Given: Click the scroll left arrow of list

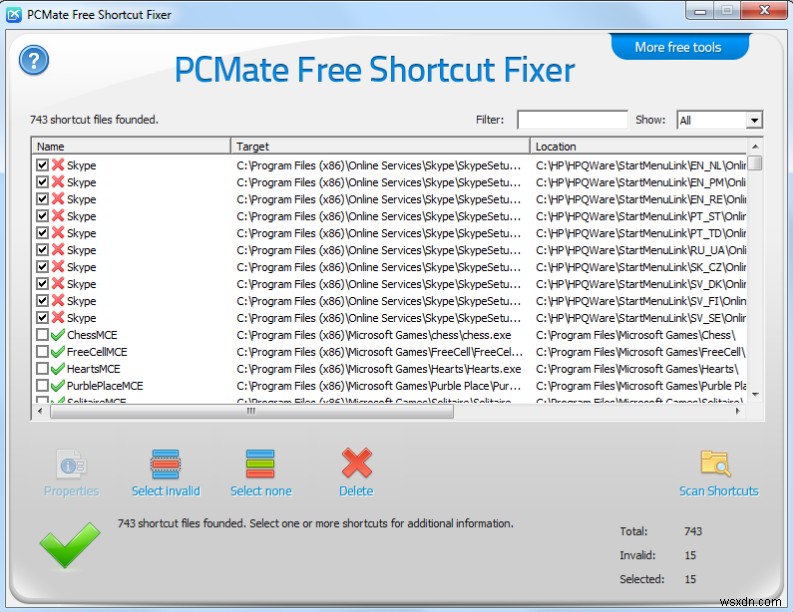Looking at the screenshot, I should [40, 411].
